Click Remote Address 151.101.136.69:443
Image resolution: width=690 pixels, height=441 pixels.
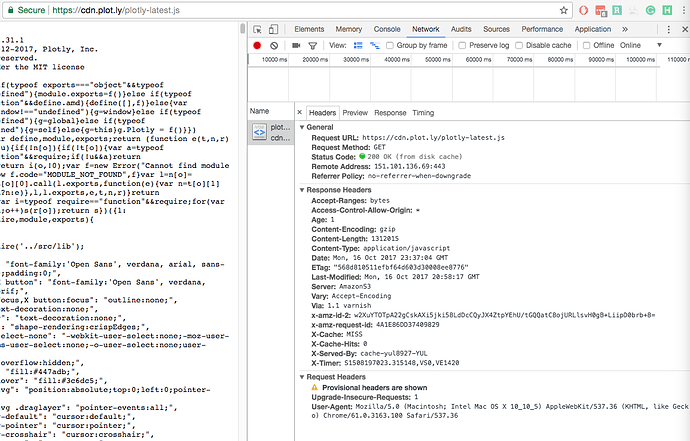[410, 166]
